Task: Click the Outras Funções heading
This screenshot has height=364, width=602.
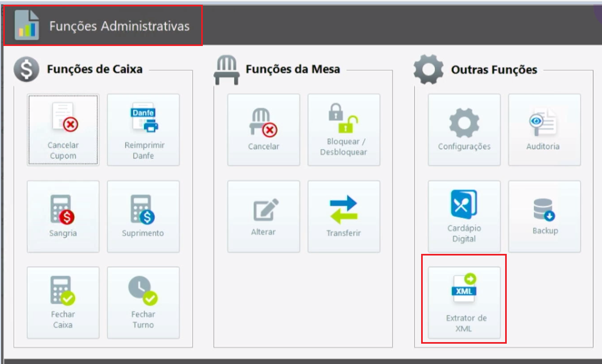Action: 494,70
